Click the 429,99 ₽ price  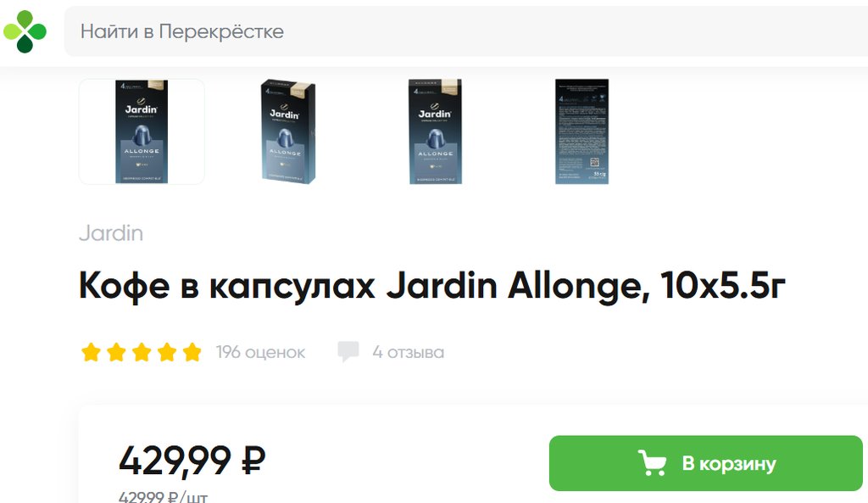tap(192, 461)
